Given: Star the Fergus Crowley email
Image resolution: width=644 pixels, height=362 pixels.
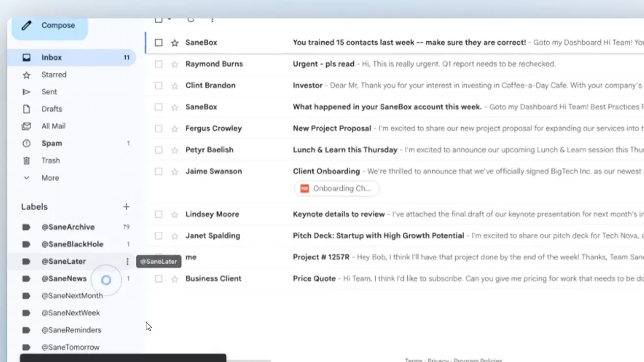Looking at the screenshot, I should coord(174,128).
